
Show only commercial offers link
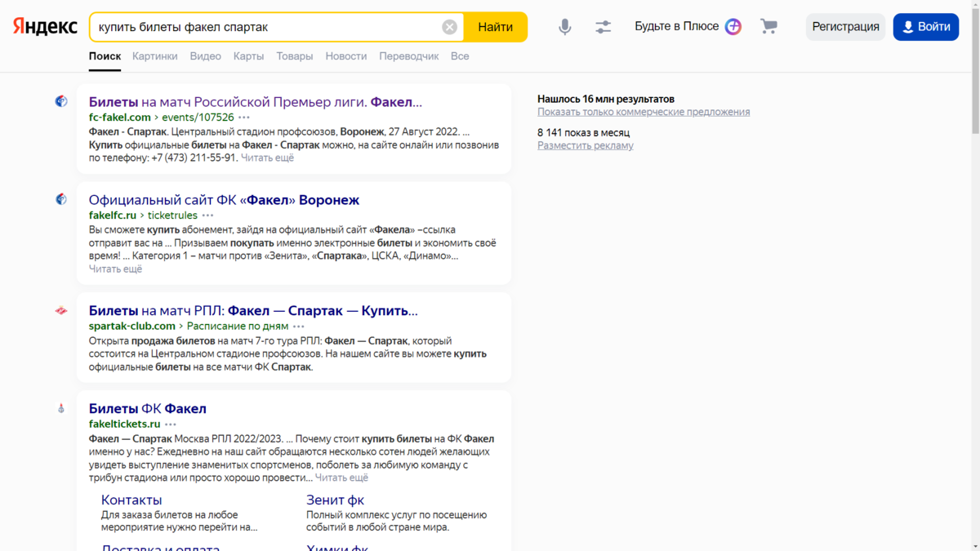(x=644, y=111)
